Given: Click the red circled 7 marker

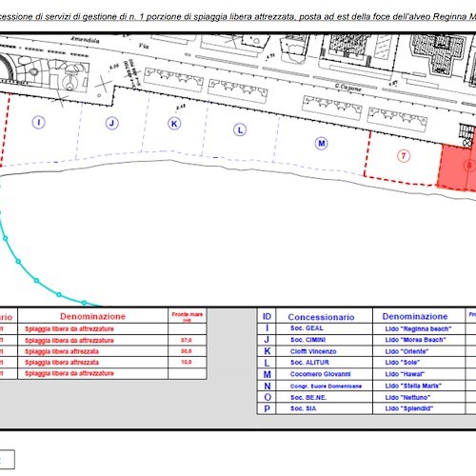Looking at the screenshot, I should pyautogui.click(x=404, y=156).
